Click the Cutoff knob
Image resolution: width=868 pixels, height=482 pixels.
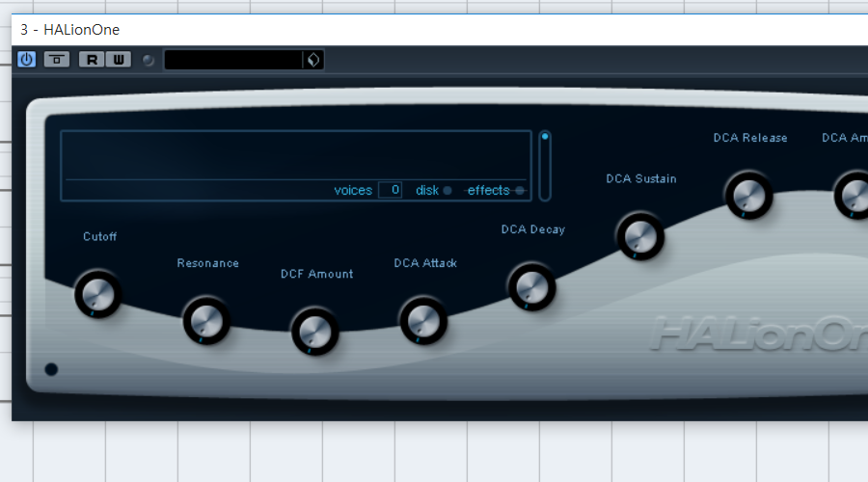coord(98,294)
